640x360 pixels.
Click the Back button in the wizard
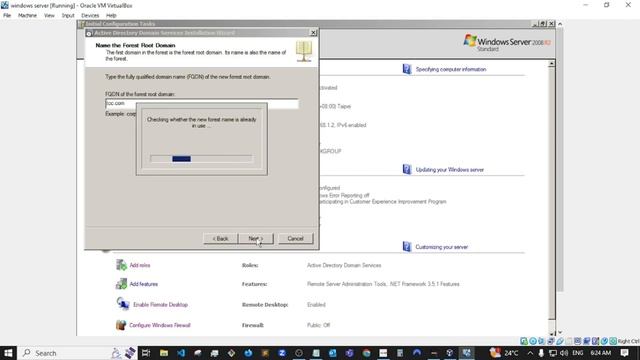220,238
